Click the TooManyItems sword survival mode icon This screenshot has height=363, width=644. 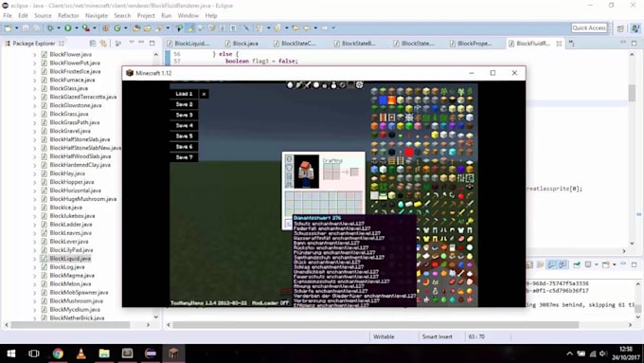(x=307, y=84)
